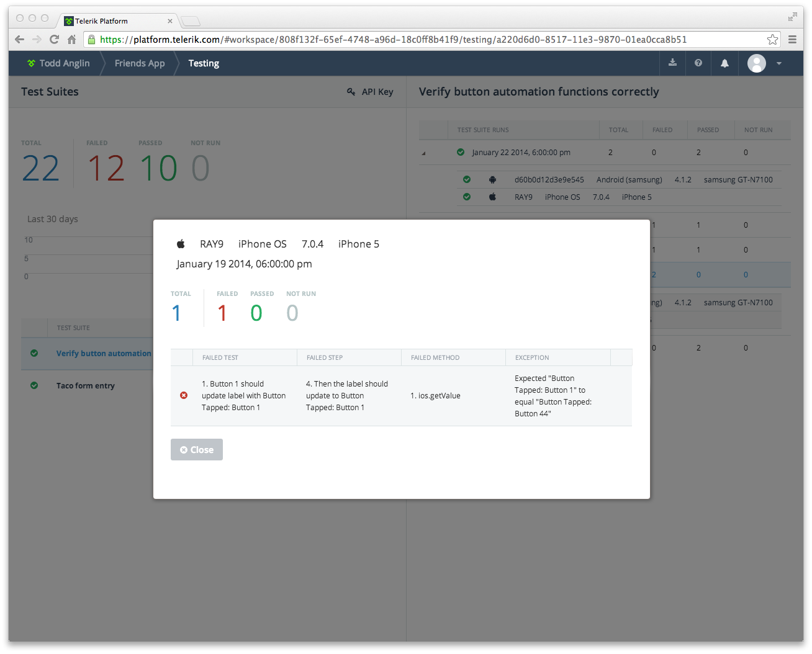Screen dimensions: 812x654
Task: Click the Apple icon in the RAY9 result row
Action: 492,197
